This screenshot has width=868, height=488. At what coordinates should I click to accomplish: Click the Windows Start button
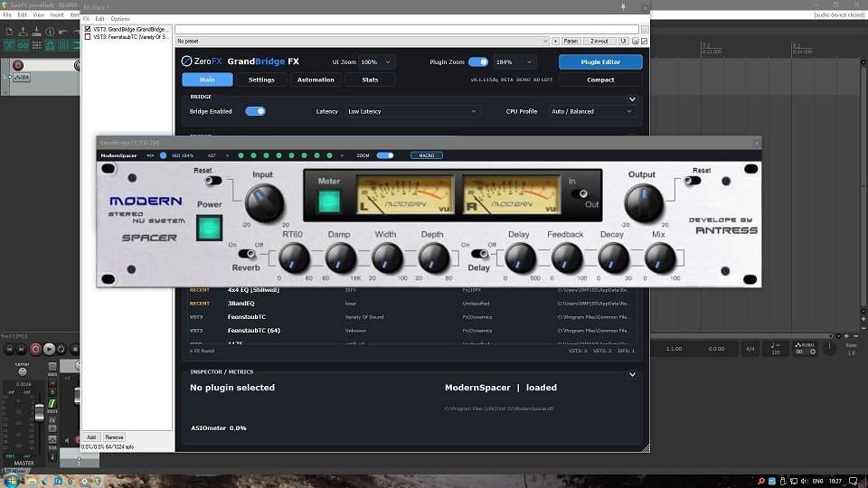(12, 481)
